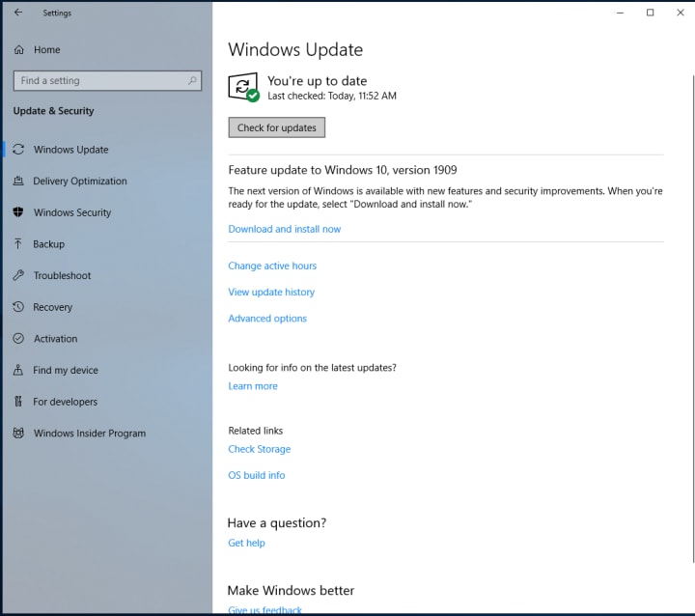
Task: Click the 'Windows Update' page title
Action: pos(295,49)
